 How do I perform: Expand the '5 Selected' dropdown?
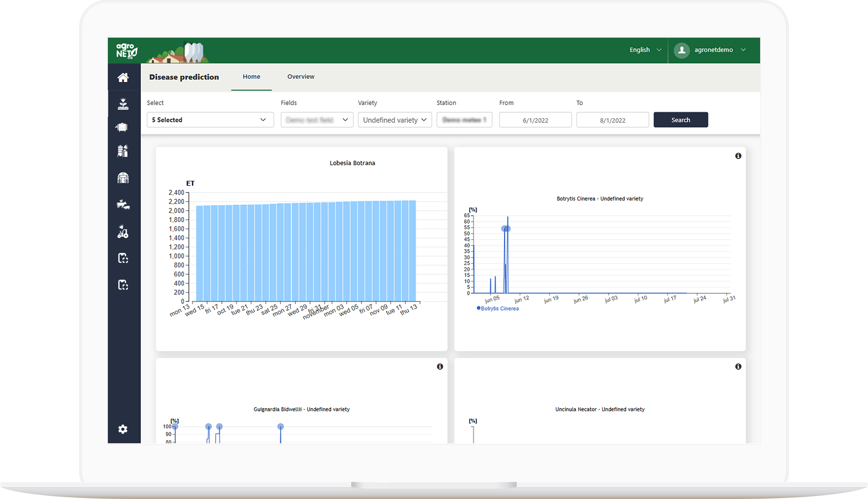click(x=210, y=120)
